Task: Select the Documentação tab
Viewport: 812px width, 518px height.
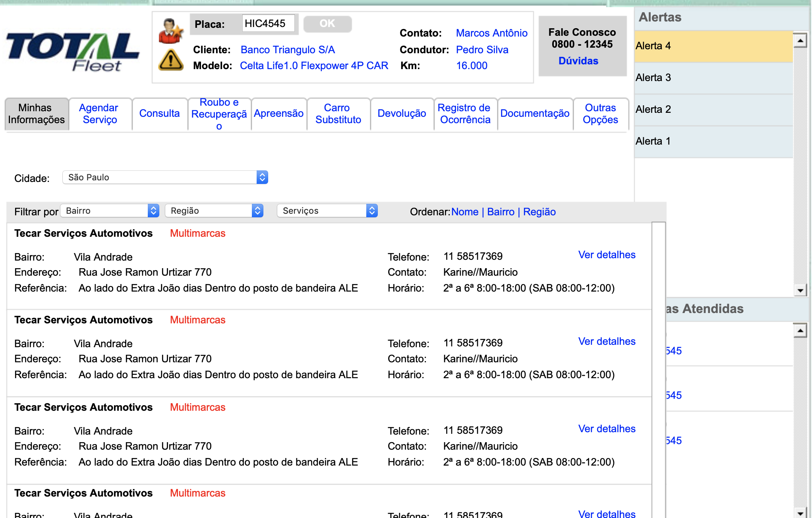Action: click(535, 114)
